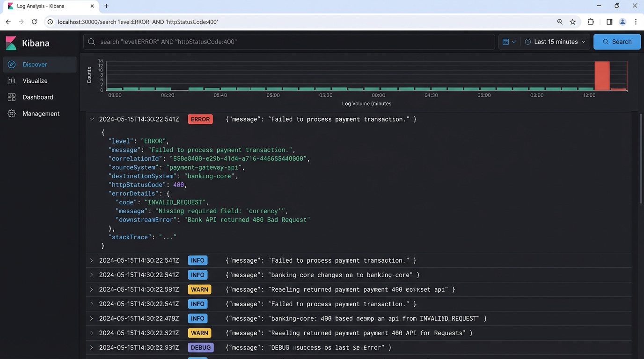
Task: Click the tall red histogram bar
Action: click(x=602, y=76)
